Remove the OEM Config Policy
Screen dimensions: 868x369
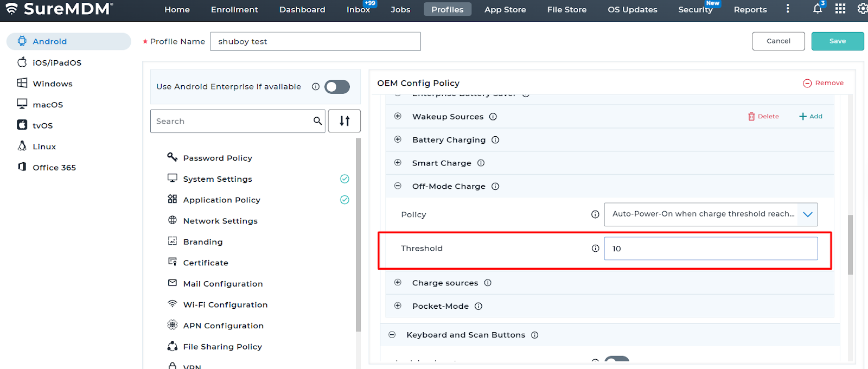pyautogui.click(x=823, y=83)
